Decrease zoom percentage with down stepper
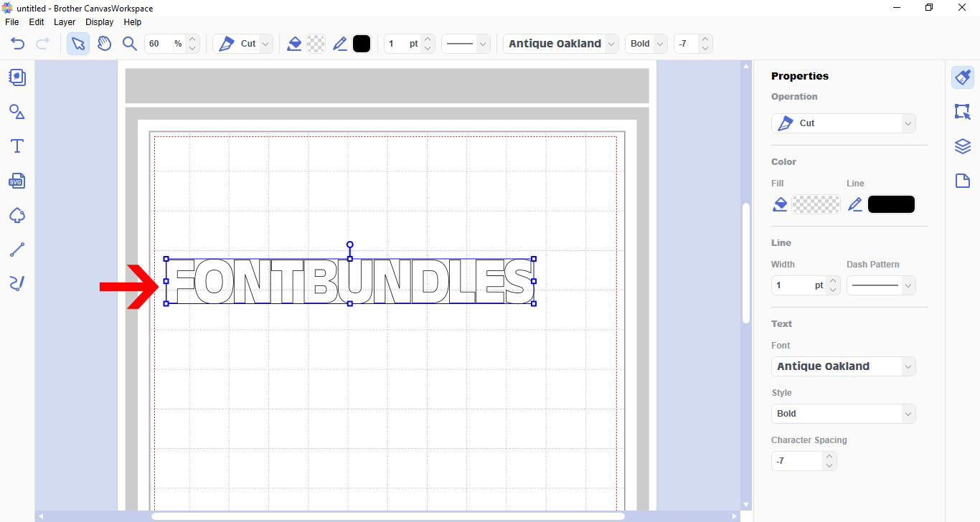 coord(192,49)
